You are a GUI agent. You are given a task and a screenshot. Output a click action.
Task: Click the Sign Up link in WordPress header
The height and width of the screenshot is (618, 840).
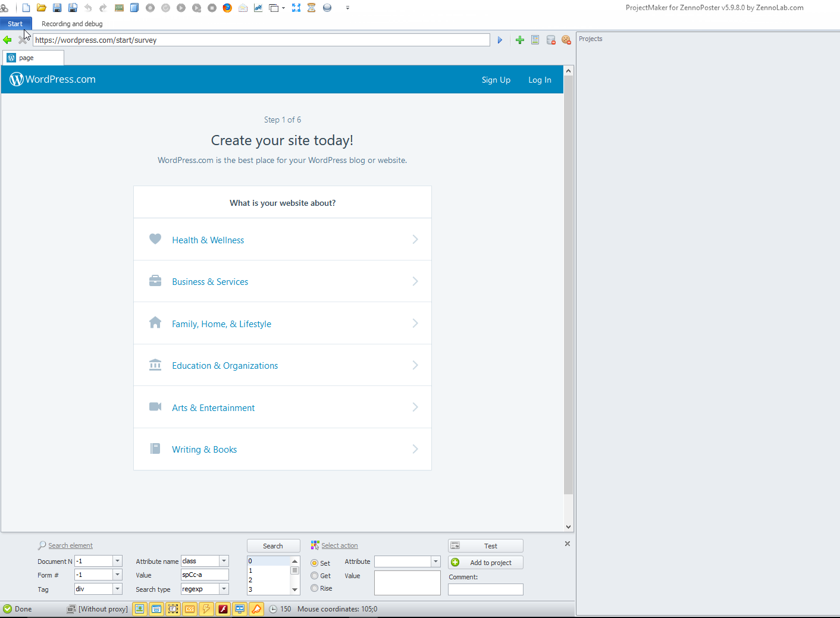tap(496, 80)
